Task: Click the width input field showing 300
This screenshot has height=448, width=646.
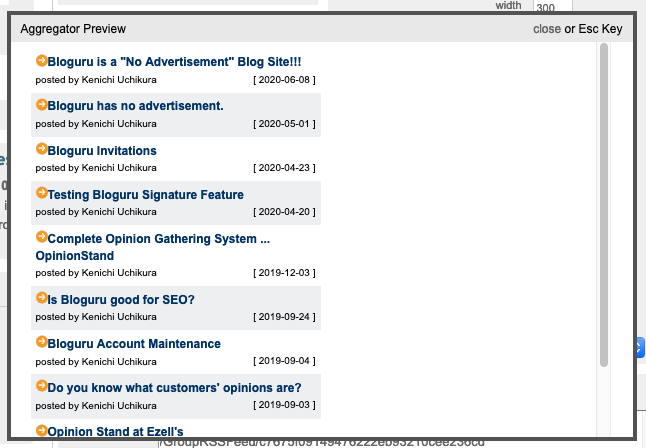Action: (553, 7)
